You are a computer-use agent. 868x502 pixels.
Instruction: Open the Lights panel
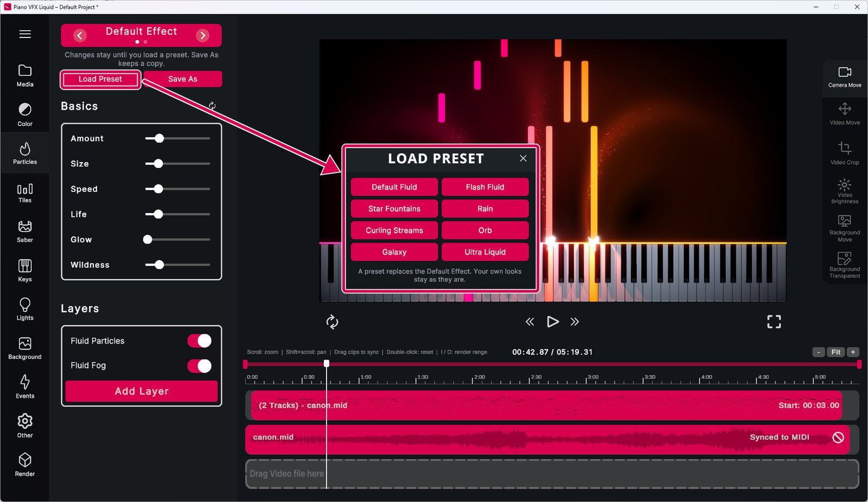[25, 309]
